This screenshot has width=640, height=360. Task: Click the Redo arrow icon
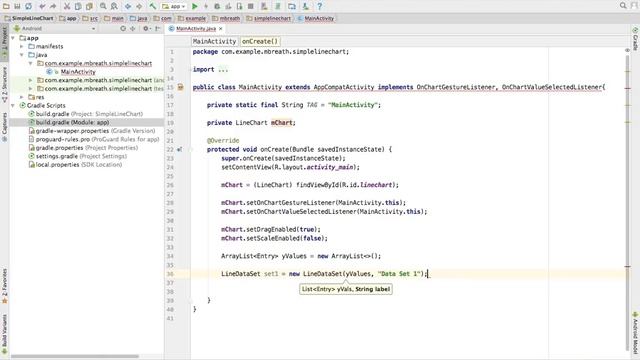coord(53,6)
